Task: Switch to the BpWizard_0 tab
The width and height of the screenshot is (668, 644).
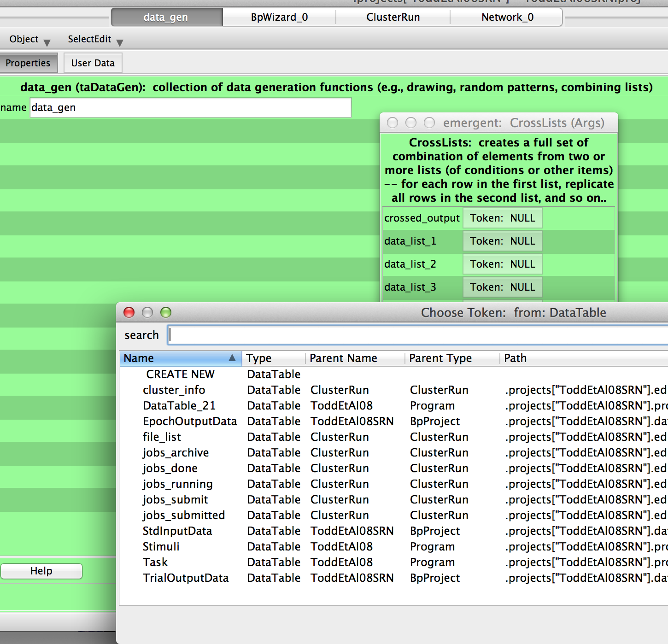Action: (279, 17)
